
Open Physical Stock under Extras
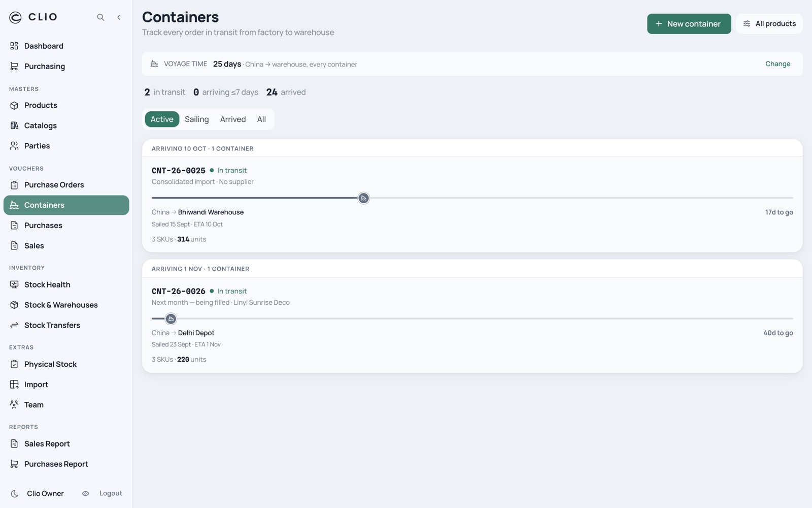(66, 364)
